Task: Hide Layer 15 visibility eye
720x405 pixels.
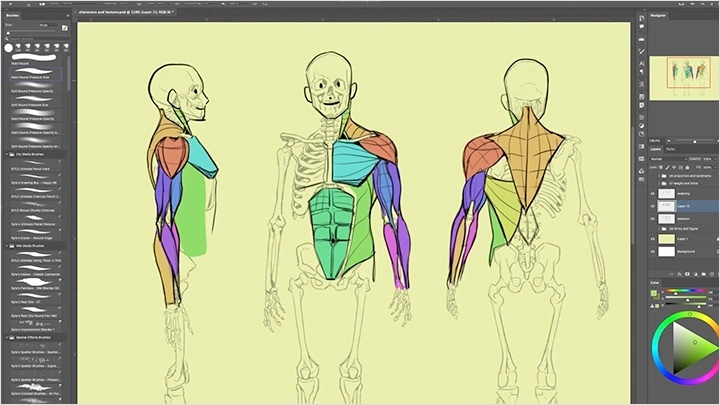Action: [x=652, y=206]
